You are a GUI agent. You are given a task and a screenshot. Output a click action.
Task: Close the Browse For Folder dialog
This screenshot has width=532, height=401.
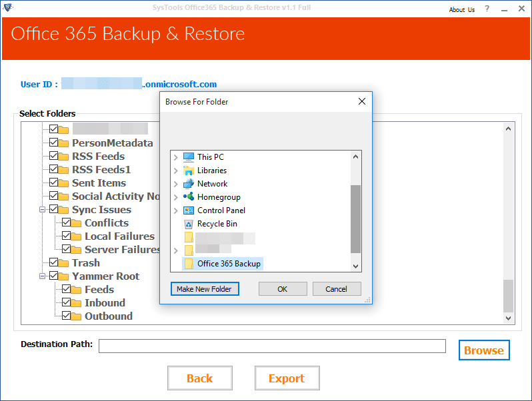362,101
